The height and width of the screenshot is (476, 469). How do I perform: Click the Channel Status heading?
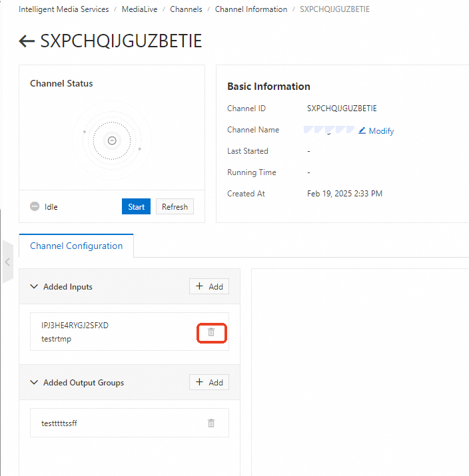tap(61, 83)
